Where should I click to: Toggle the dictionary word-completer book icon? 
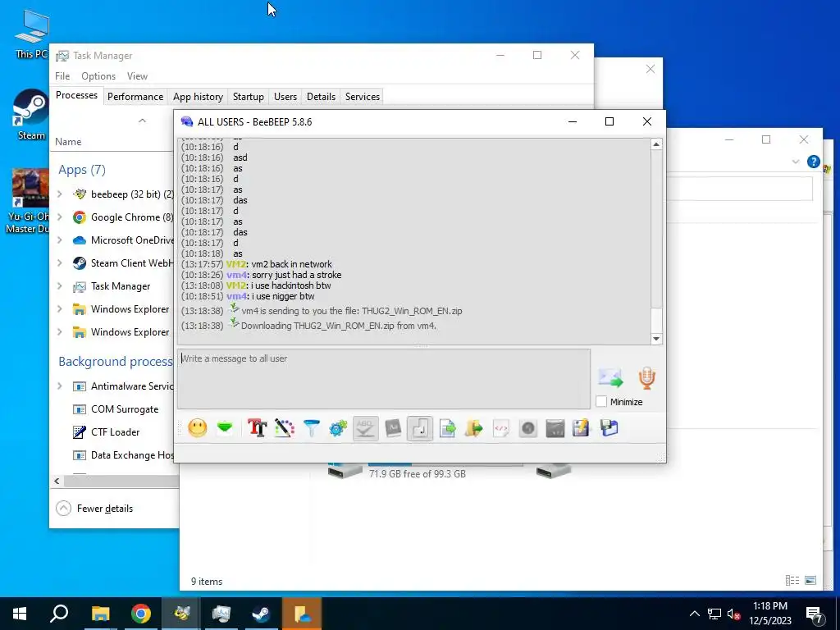pos(393,428)
